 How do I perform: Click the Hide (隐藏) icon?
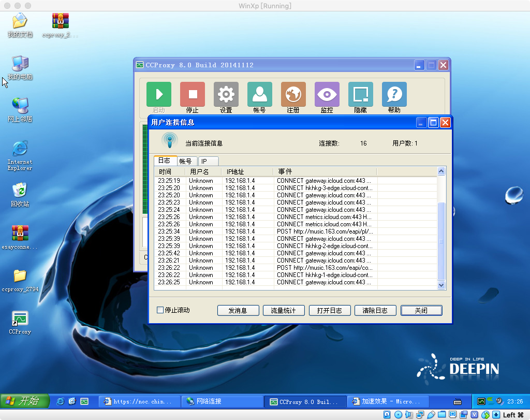pyautogui.click(x=361, y=94)
